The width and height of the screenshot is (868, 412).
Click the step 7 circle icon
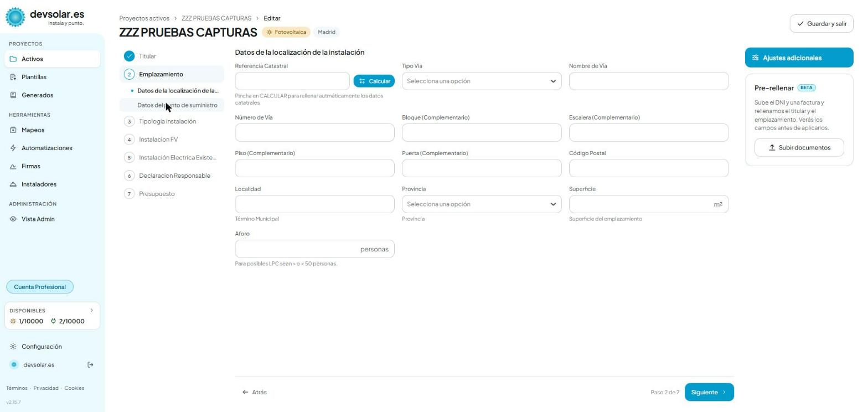pos(130,194)
